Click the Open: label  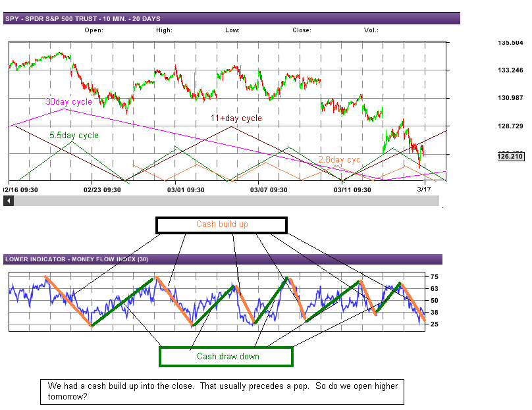click(94, 30)
